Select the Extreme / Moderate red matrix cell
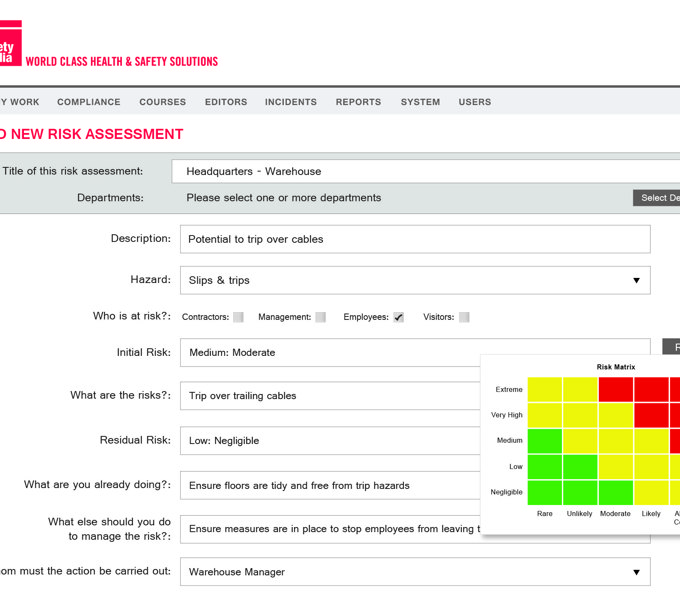 click(616, 389)
